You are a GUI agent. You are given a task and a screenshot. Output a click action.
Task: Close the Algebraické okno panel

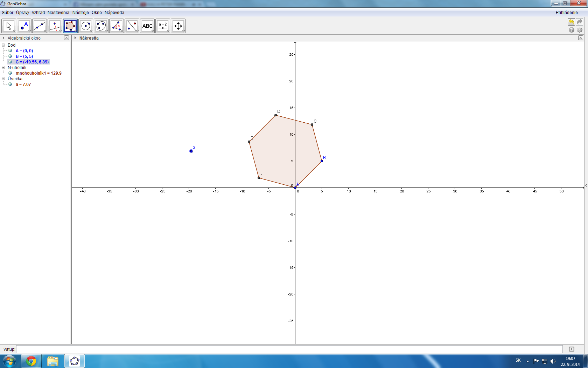pyautogui.click(x=66, y=38)
